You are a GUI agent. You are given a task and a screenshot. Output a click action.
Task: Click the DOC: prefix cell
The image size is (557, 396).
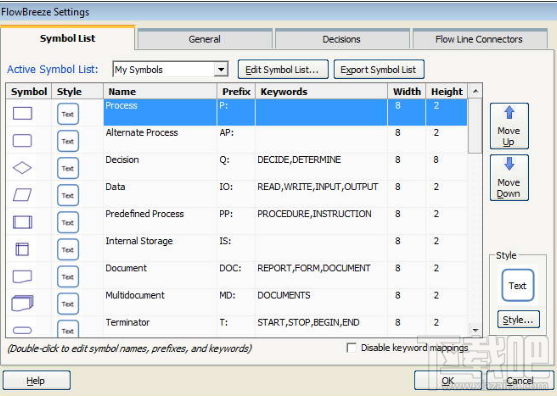point(236,275)
